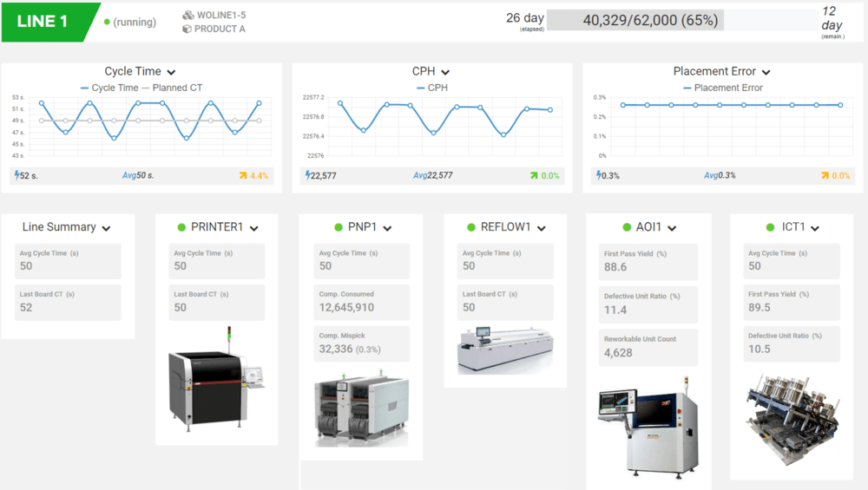Click the ICT1 test fixture image
The height and width of the screenshot is (490, 868).
coord(792,419)
